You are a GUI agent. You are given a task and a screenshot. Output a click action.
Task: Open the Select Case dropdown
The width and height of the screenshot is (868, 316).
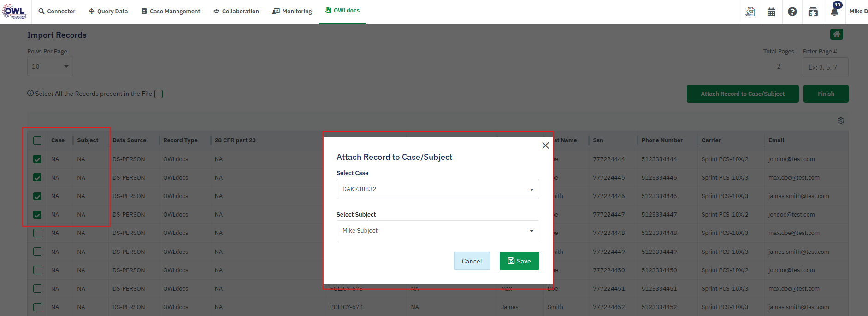[437, 189]
